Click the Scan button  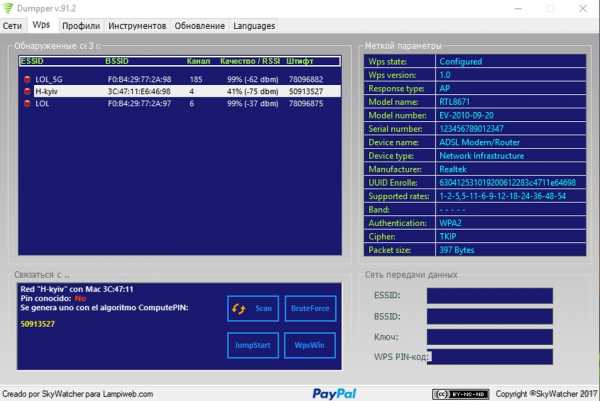(x=253, y=308)
